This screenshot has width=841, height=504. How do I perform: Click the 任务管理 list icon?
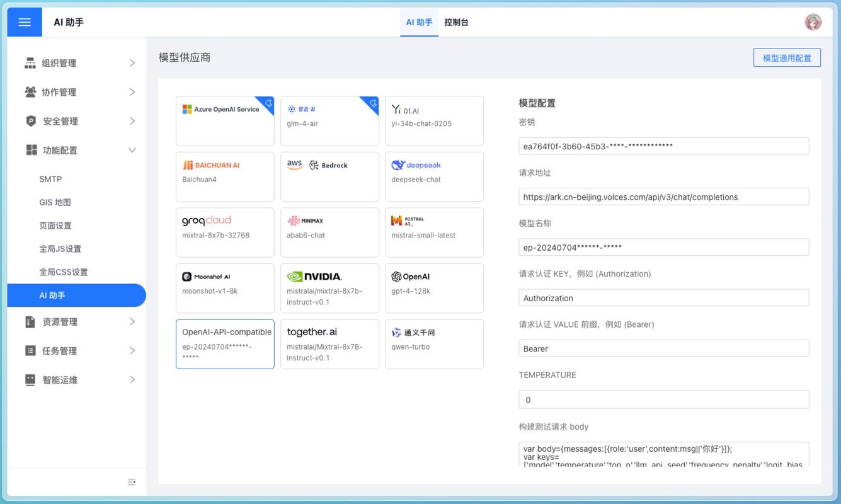(30, 350)
